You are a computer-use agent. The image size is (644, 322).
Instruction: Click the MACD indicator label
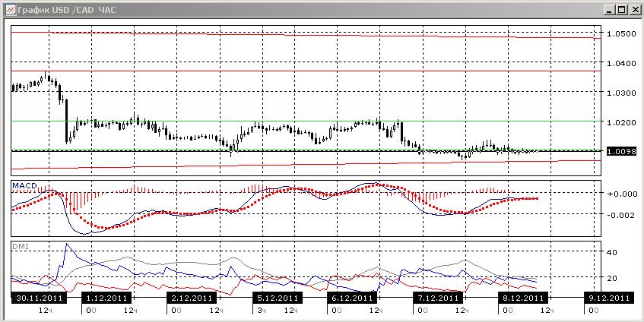coord(24,186)
